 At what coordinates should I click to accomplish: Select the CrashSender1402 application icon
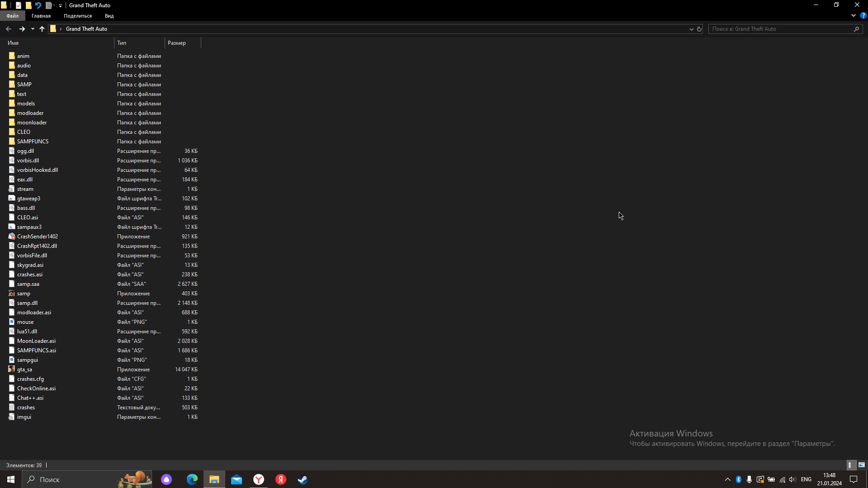tap(12, 237)
